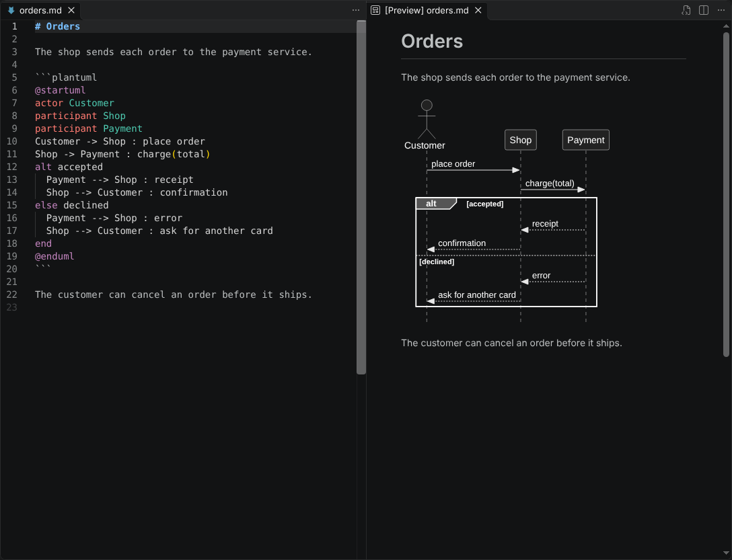The height and width of the screenshot is (560, 732).
Task: Click line number 1 in the gutter
Action: [x=15, y=27]
